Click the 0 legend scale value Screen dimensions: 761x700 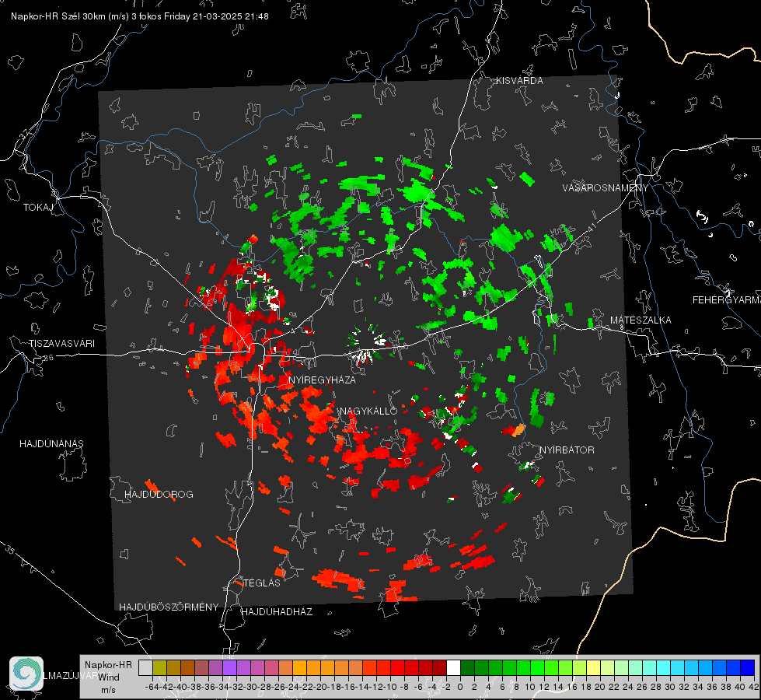[x=460, y=687]
